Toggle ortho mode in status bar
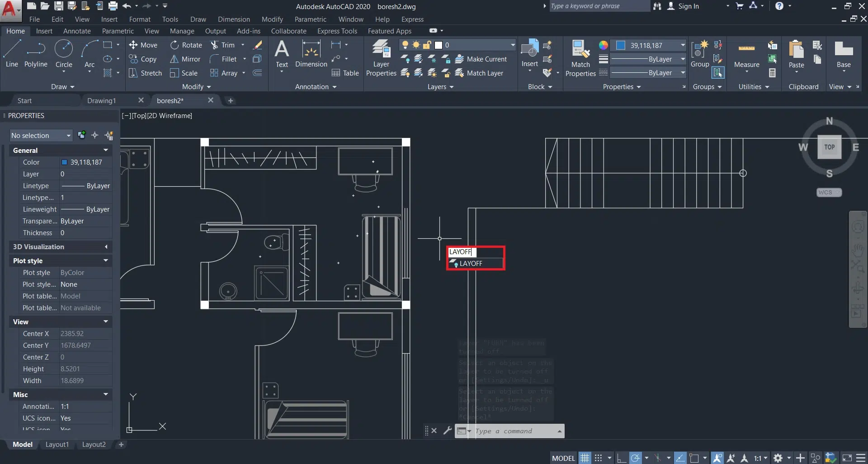 pos(621,458)
